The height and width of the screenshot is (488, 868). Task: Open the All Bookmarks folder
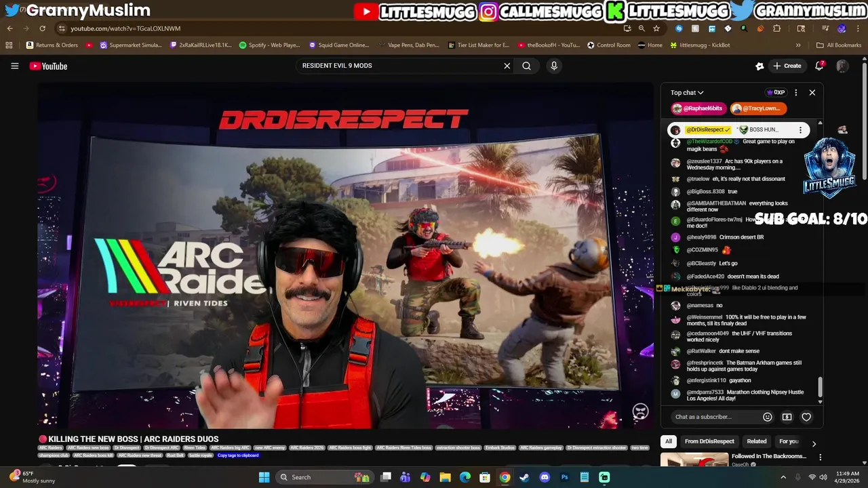(839, 45)
